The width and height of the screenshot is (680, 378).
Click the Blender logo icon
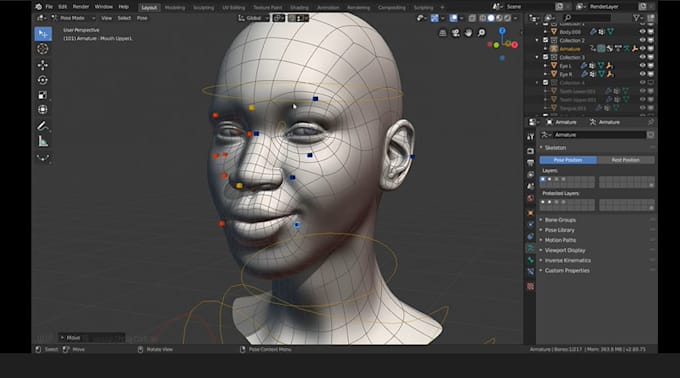coord(39,7)
